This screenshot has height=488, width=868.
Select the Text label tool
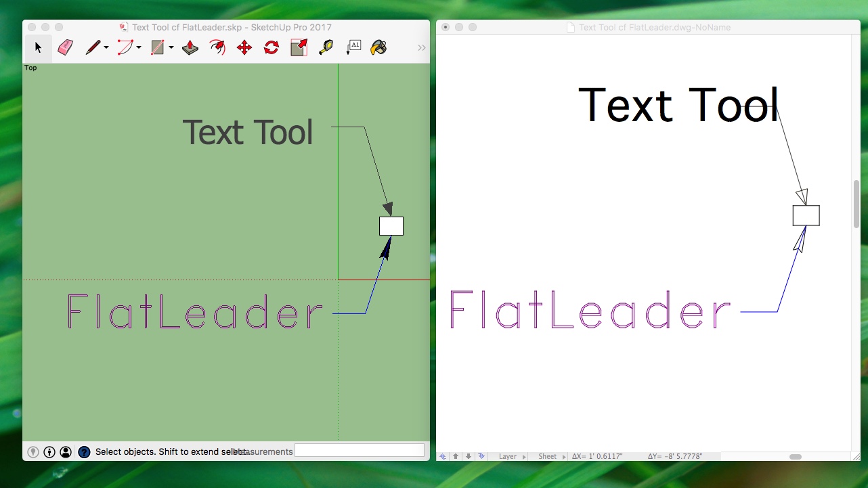tap(353, 47)
